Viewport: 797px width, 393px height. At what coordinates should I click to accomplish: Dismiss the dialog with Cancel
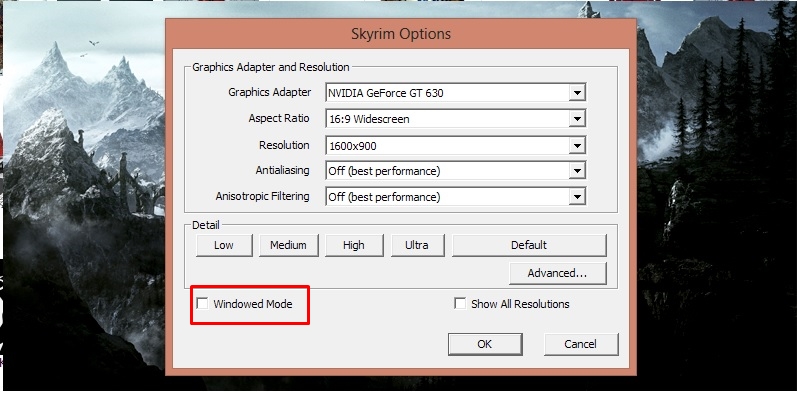coord(580,344)
